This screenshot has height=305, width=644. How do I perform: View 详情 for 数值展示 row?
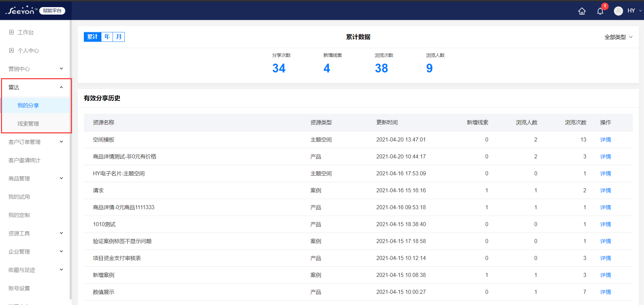pyautogui.click(x=605, y=292)
